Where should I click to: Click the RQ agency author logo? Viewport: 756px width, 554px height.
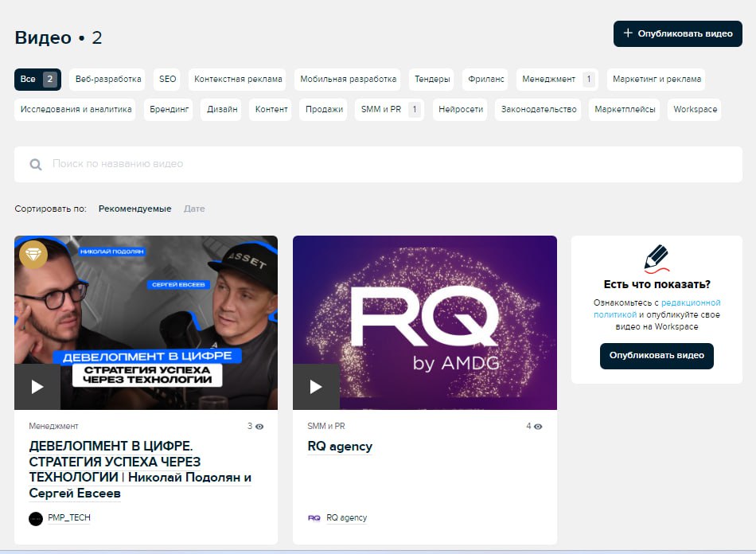point(314,518)
